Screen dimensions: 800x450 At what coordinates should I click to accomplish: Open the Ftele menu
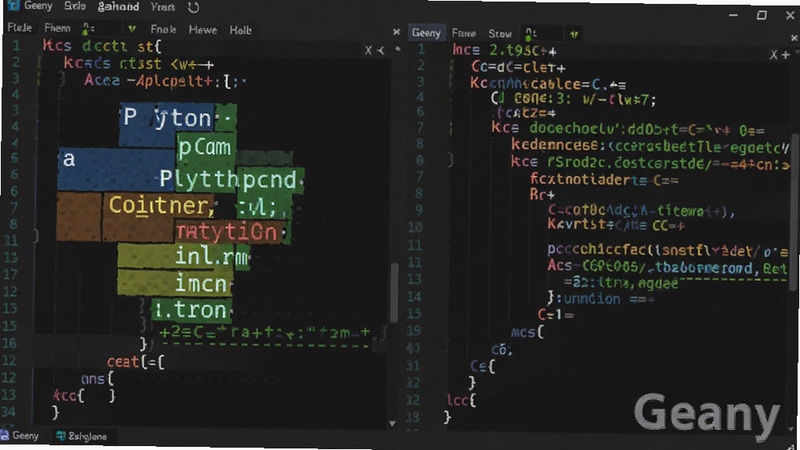(x=20, y=28)
